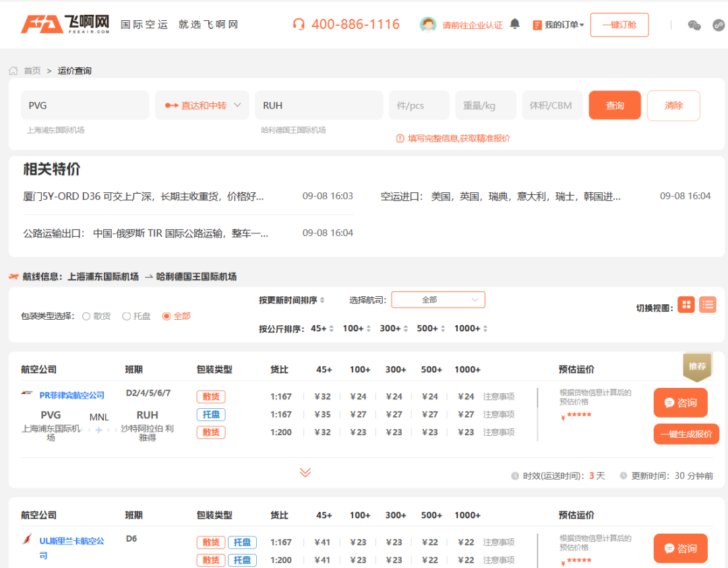Viewport: 728px width, 568px height.
Task: Select 全部 packaging radio button
Action: 166,316
